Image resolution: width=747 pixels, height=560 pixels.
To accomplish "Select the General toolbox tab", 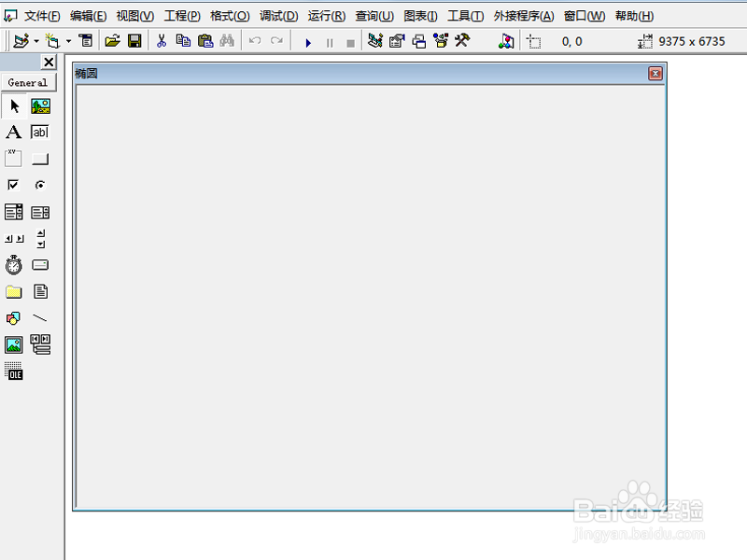I will pos(28,82).
